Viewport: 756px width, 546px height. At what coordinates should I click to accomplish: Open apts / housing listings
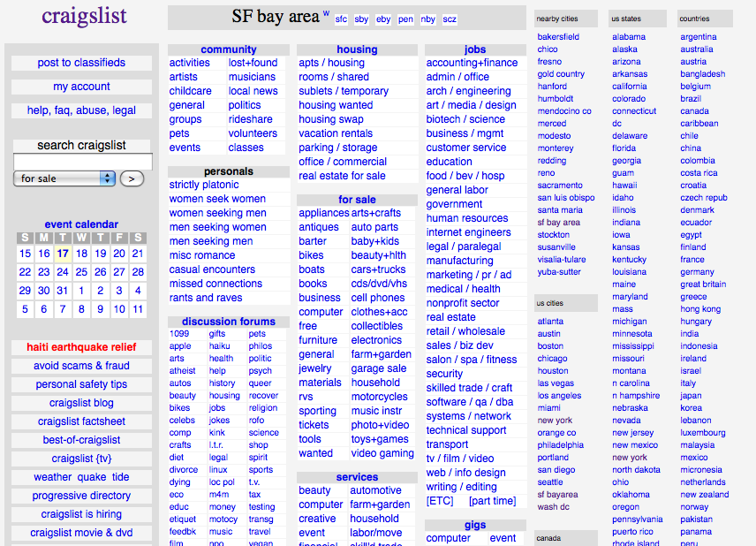tap(331, 63)
